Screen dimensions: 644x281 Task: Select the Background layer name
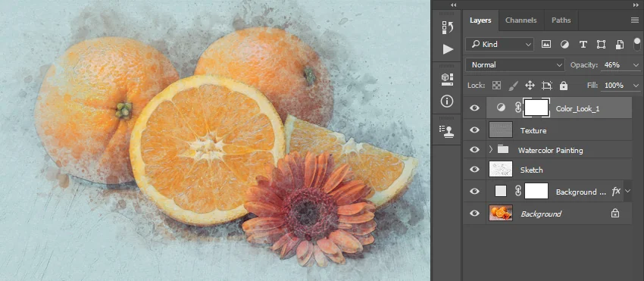(x=541, y=214)
